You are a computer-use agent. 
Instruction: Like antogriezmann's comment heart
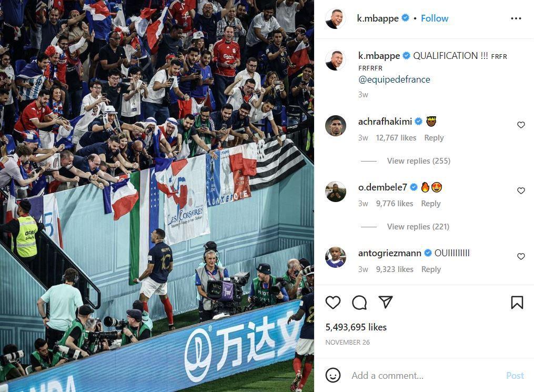[x=521, y=256]
